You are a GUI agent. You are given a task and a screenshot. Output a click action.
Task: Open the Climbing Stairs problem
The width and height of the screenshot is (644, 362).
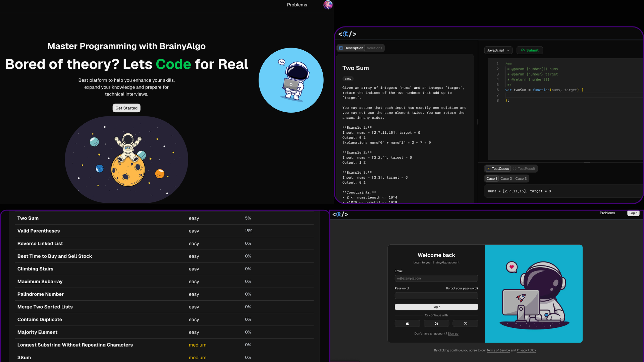click(35, 269)
